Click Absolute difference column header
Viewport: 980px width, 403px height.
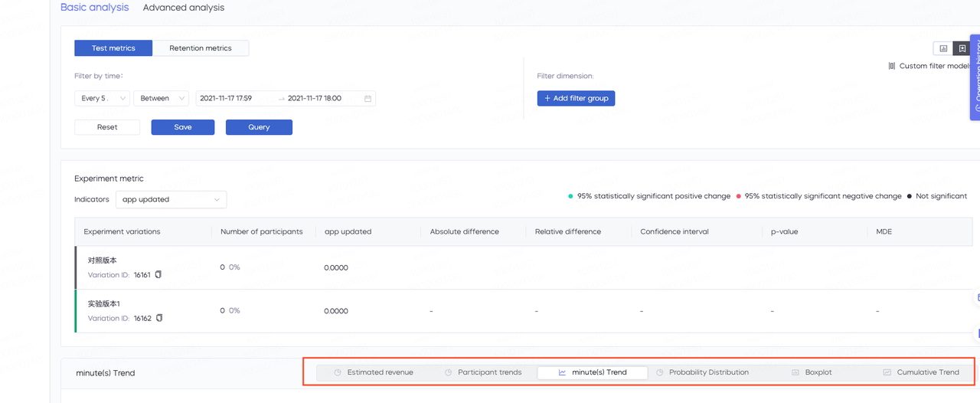tap(464, 231)
